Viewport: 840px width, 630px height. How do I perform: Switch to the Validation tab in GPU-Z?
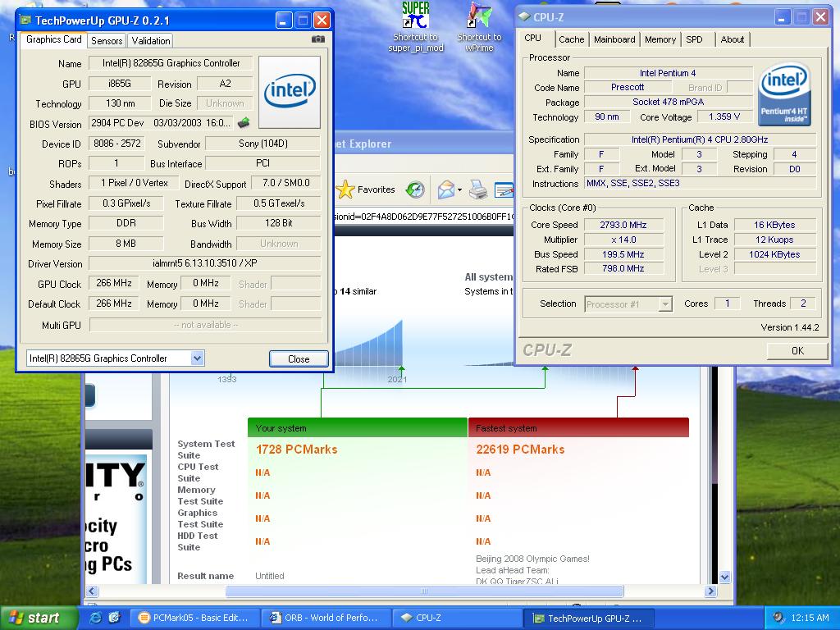pos(151,41)
